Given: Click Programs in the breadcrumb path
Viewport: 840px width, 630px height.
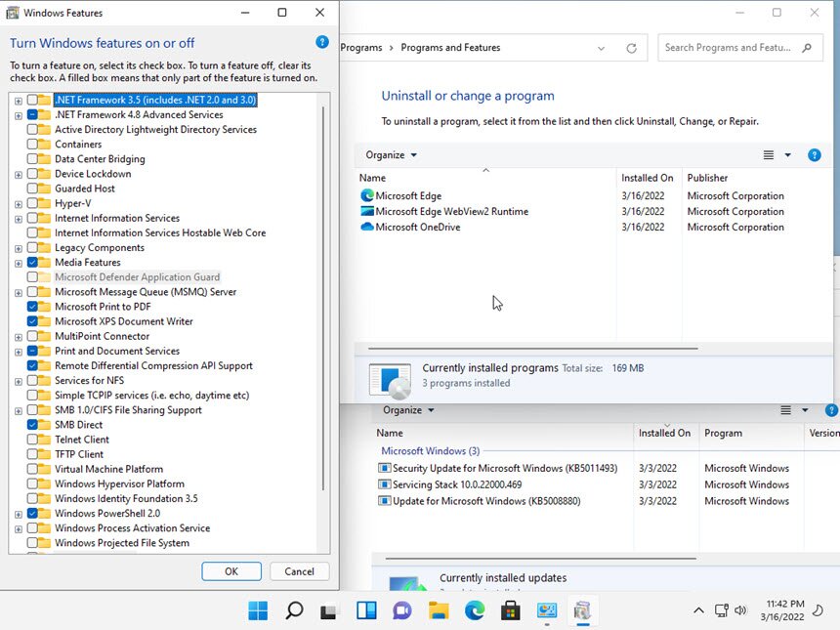Looking at the screenshot, I should point(361,48).
